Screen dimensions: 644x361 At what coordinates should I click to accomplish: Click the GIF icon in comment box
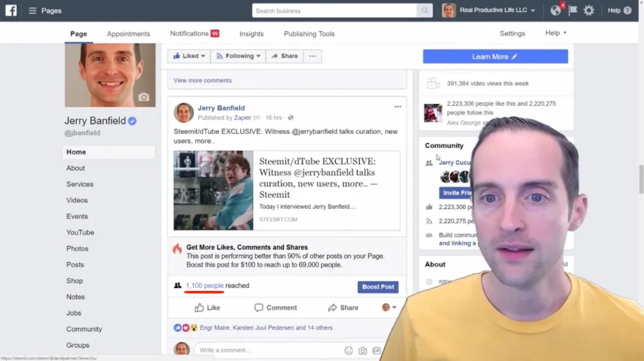pos(377,350)
